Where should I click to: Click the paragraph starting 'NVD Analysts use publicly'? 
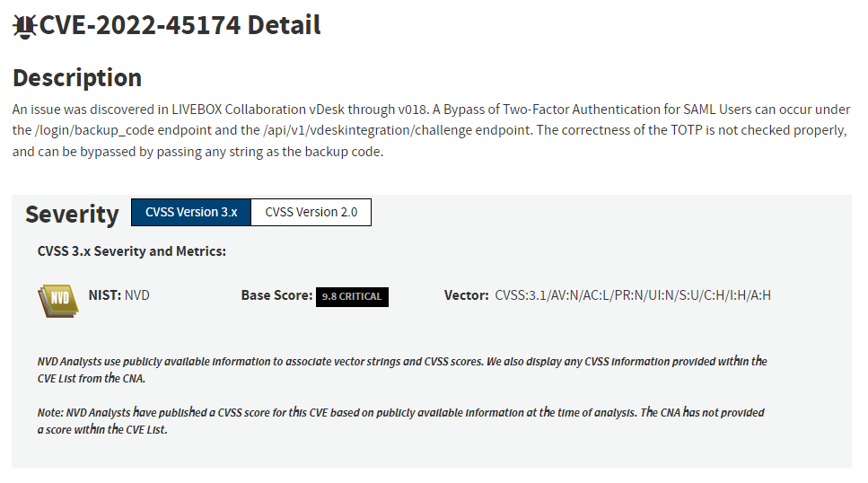pos(402,369)
